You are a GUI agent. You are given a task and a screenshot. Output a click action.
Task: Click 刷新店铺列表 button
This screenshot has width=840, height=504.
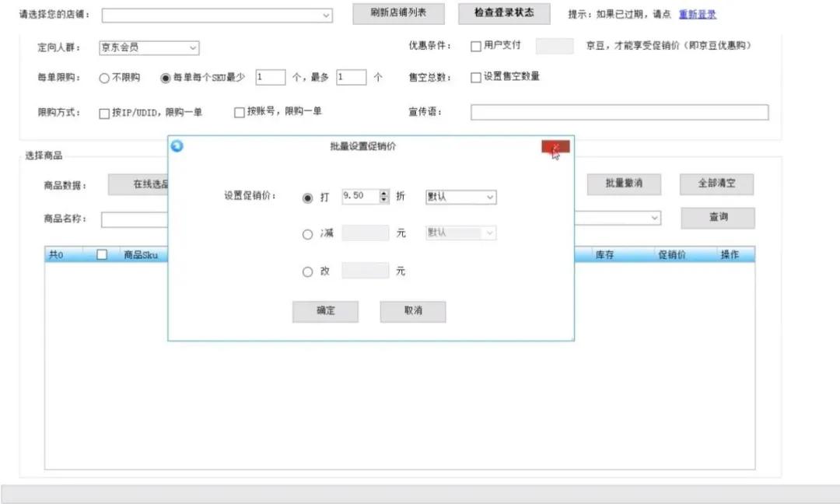coord(398,13)
